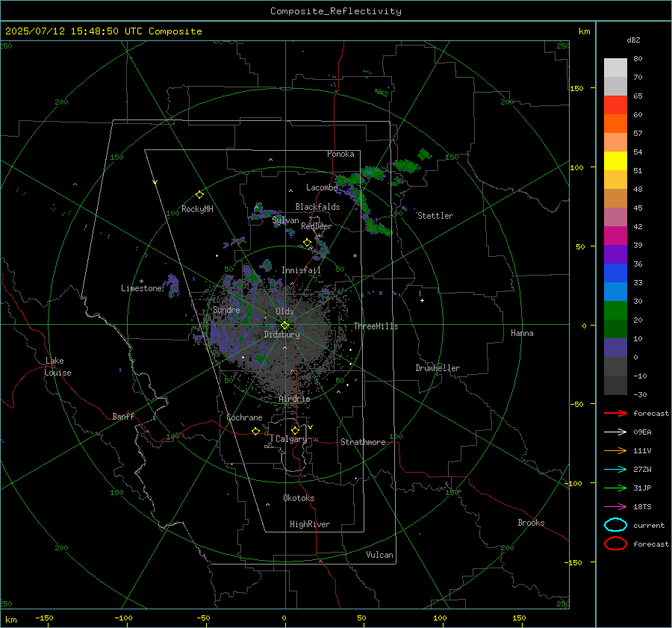Click the Banff town label
This screenshot has width=672, height=628.
click(x=123, y=416)
